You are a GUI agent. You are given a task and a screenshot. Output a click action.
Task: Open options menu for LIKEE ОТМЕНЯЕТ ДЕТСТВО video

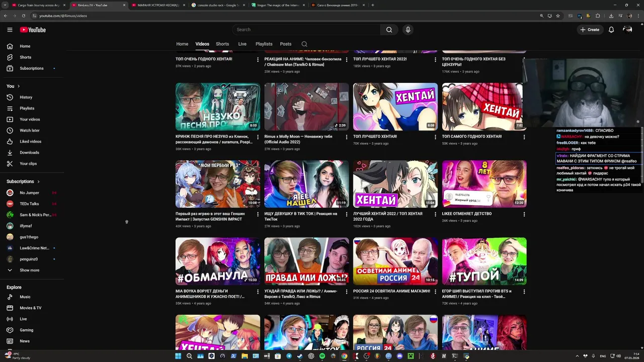pyautogui.click(x=524, y=214)
